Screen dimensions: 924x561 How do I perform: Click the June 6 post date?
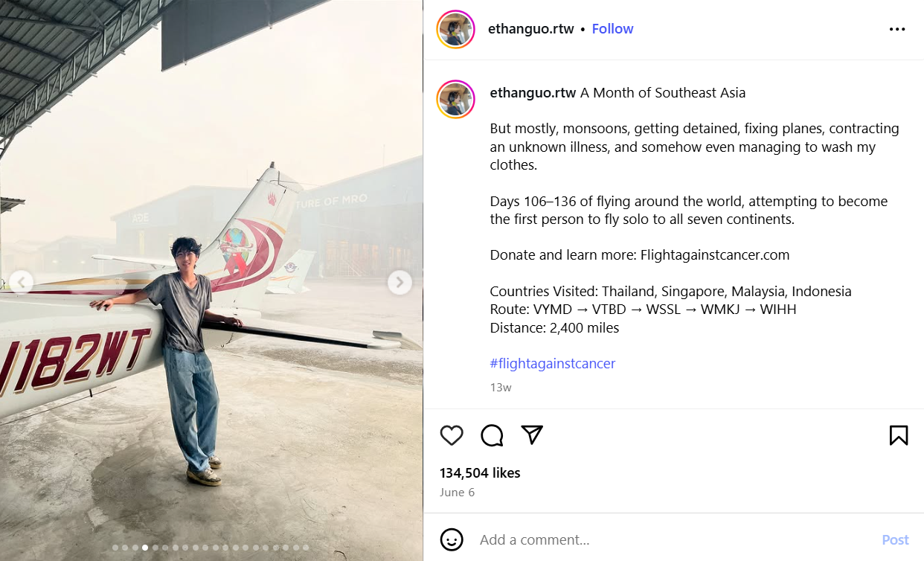tap(457, 493)
